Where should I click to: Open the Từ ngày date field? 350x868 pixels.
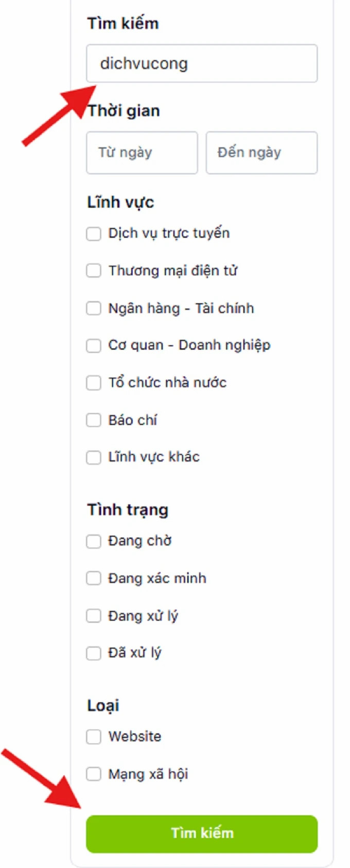coord(142,152)
